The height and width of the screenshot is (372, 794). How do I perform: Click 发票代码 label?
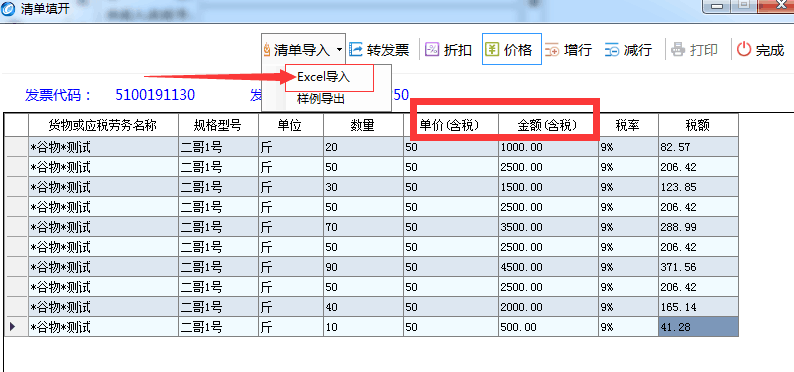[59, 95]
